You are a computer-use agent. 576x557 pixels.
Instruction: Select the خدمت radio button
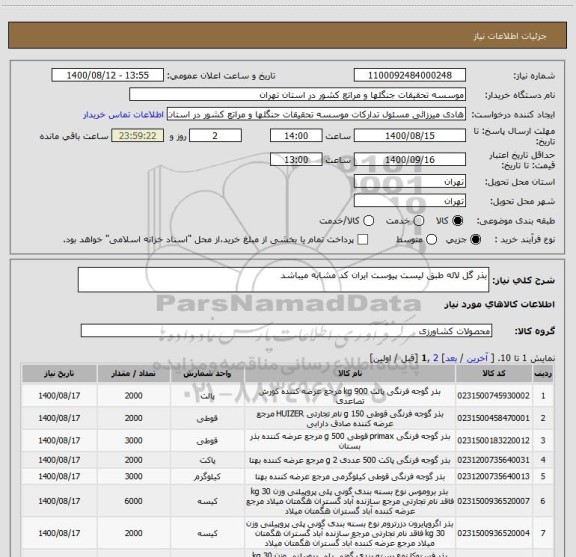click(419, 221)
